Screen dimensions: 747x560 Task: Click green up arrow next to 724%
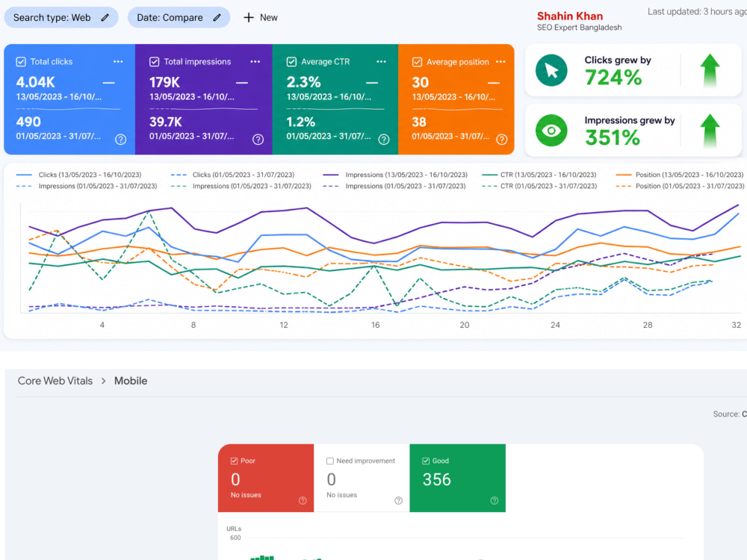point(710,70)
